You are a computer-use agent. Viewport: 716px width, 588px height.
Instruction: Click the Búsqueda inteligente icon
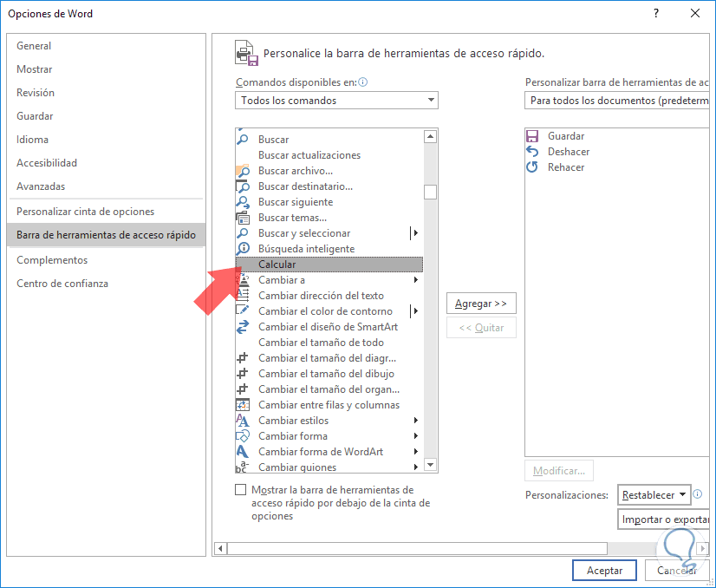[243, 249]
